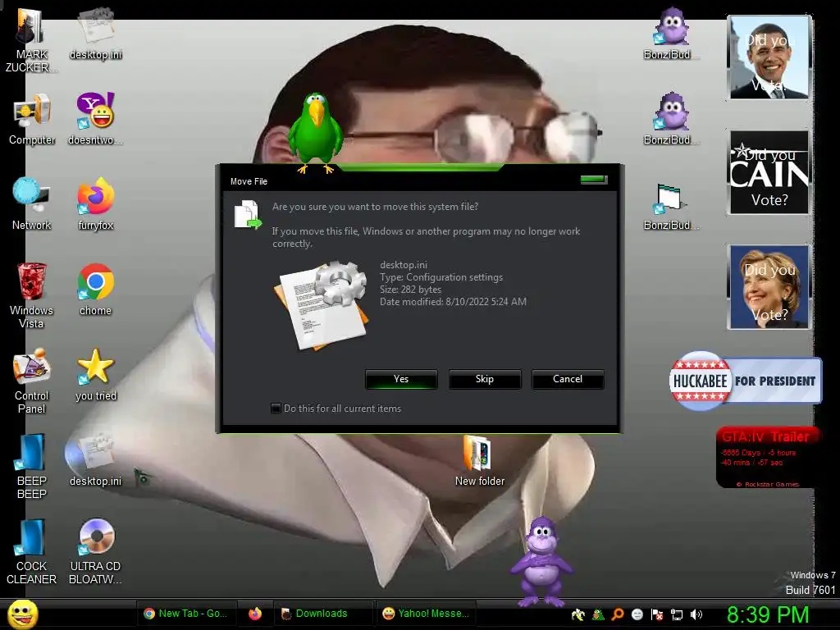Click the Huckabee For President banner
Image resolution: width=840 pixels, height=630 pixels.
click(x=745, y=381)
